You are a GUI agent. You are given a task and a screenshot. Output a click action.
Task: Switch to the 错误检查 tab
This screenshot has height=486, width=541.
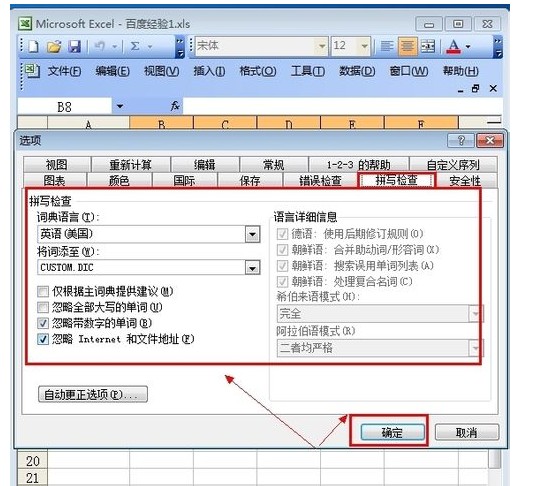(x=320, y=180)
